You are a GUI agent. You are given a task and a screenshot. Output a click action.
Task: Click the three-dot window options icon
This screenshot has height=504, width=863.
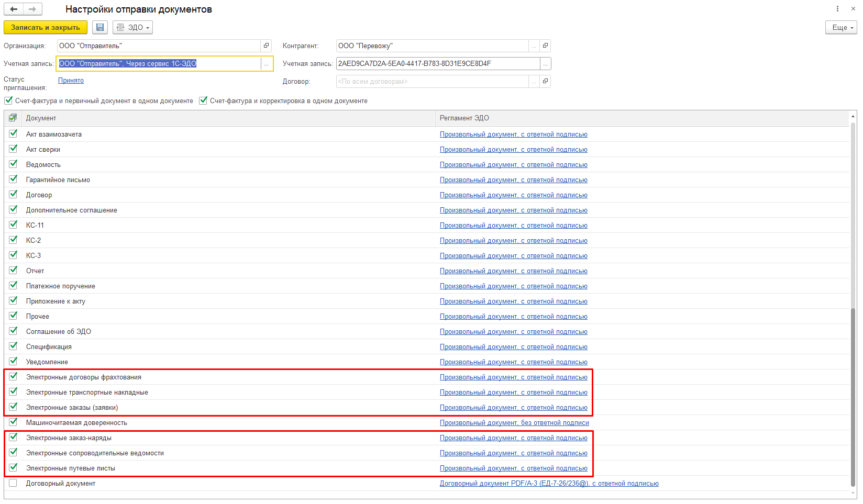(x=837, y=8)
